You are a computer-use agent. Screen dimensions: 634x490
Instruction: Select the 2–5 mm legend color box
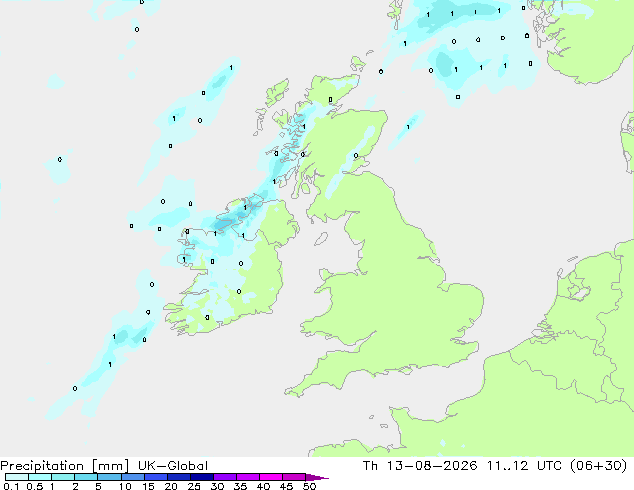pyautogui.click(x=86, y=477)
